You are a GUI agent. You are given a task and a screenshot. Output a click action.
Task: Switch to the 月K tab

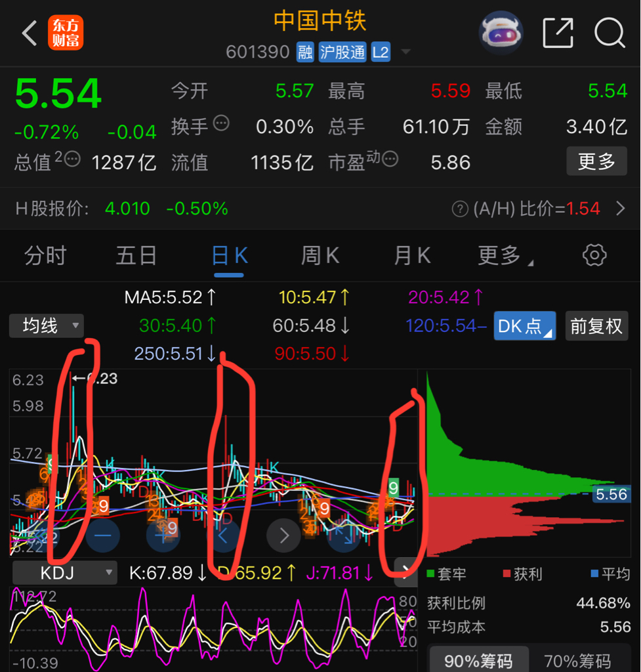pos(412,255)
